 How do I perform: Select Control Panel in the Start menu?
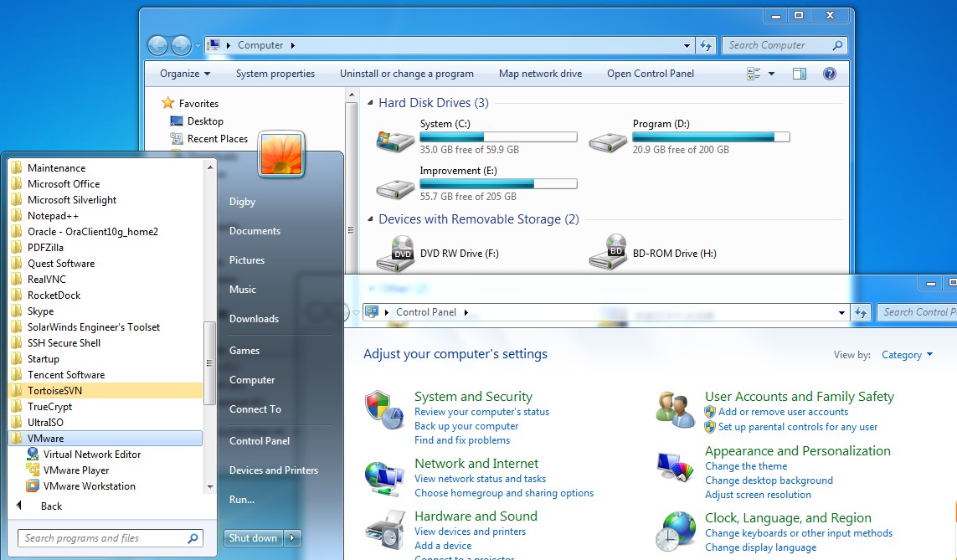coord(260,441)
